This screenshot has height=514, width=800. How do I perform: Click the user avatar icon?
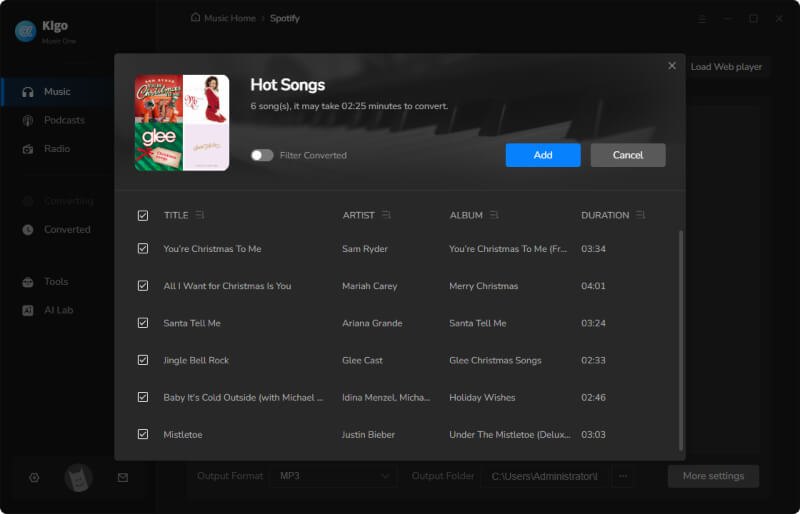click(78, 478)
